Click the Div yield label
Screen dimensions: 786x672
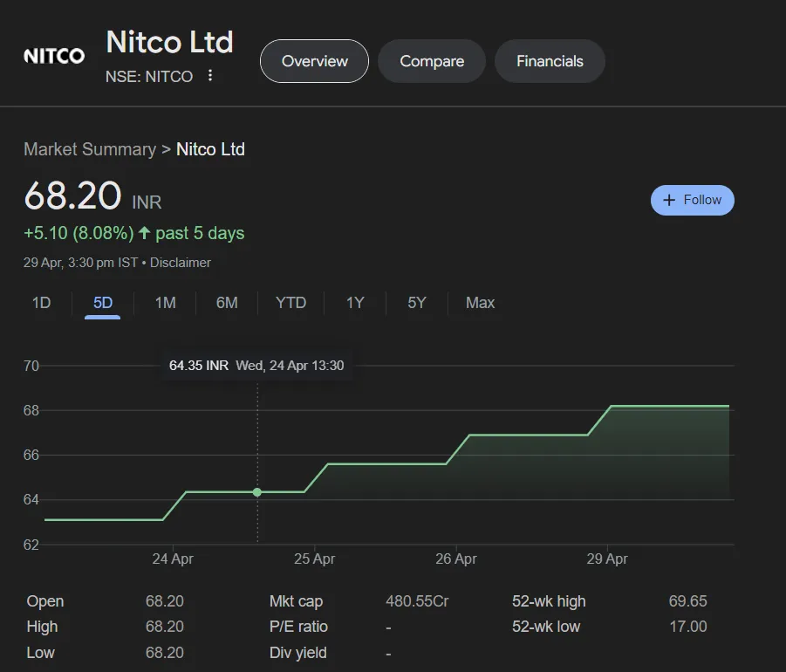[x=297, y=653]
